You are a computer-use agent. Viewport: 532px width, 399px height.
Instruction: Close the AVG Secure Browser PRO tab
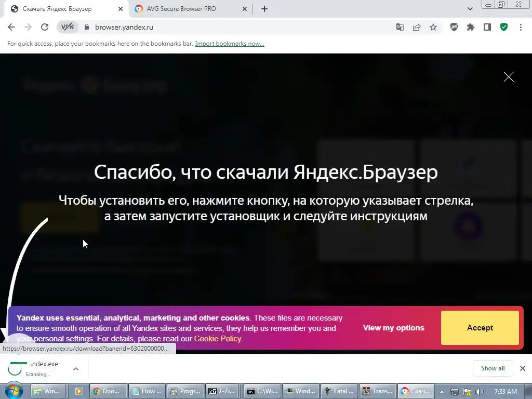click(245, 9)
